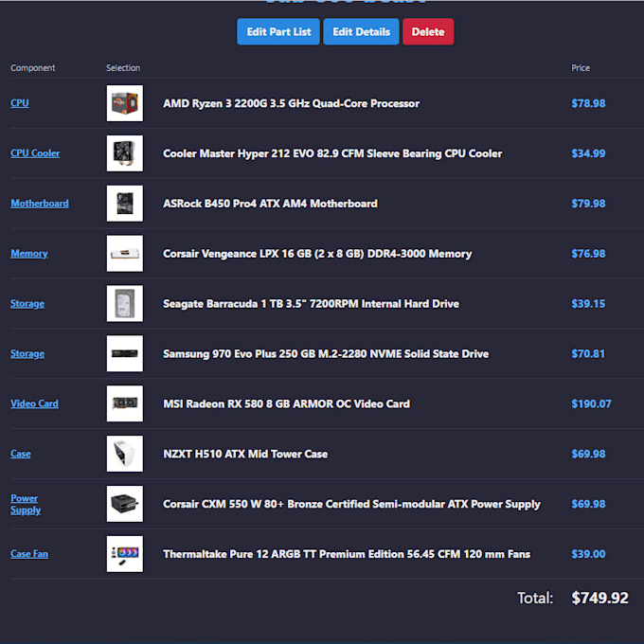Screen dimensions: 644x644
Task: Click the Total label
Action: click(x=535, y=598)
